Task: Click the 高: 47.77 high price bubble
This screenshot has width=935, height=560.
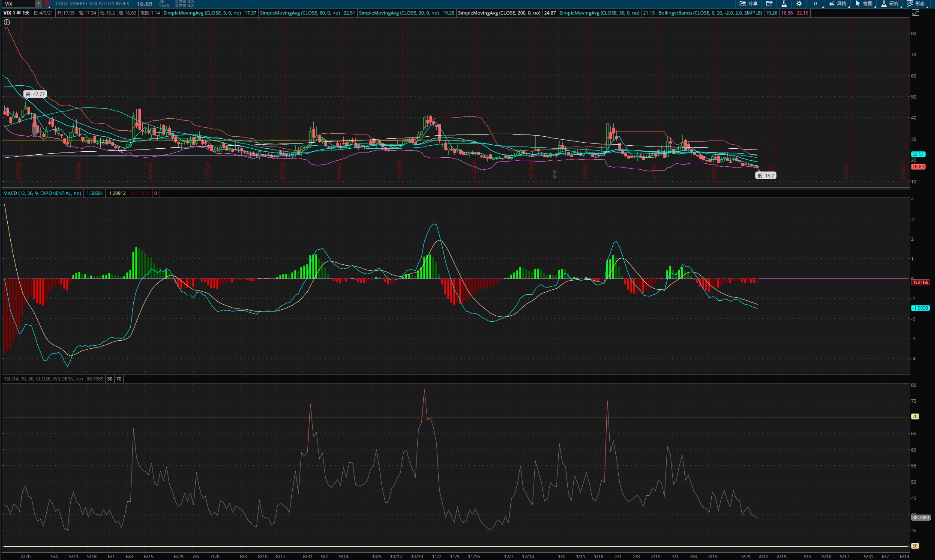Action: [35, 94]
